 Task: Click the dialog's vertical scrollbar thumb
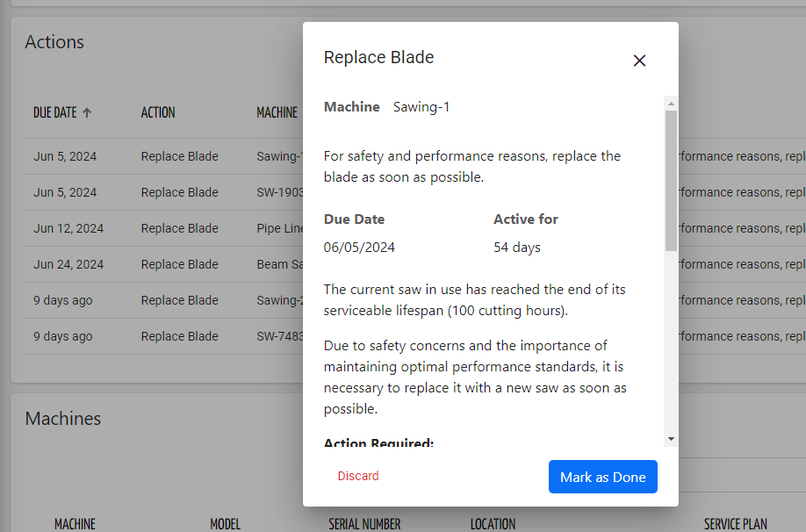671,181
